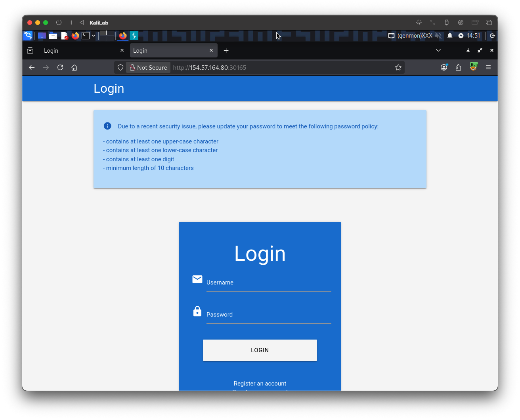Follow the Register an account link

(260, 384)
